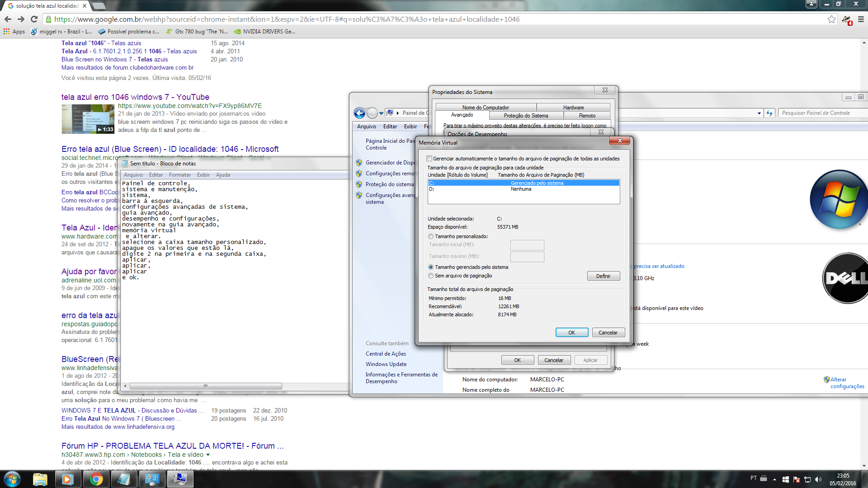
Task: Click the volume icon in system tray
Action: pos(818,479)
